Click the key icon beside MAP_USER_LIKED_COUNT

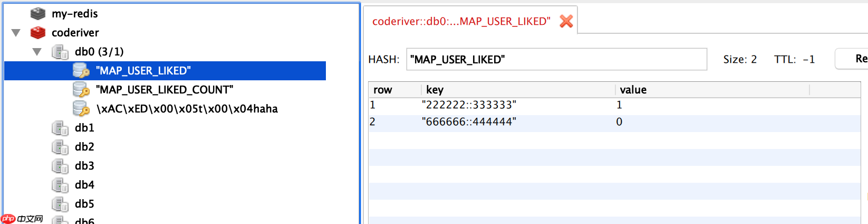click(x=81, y=90)
